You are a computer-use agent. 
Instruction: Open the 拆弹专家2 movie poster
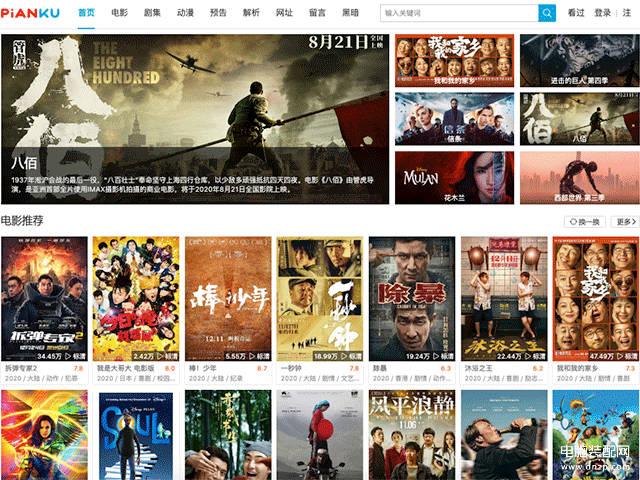coord(44,299)
